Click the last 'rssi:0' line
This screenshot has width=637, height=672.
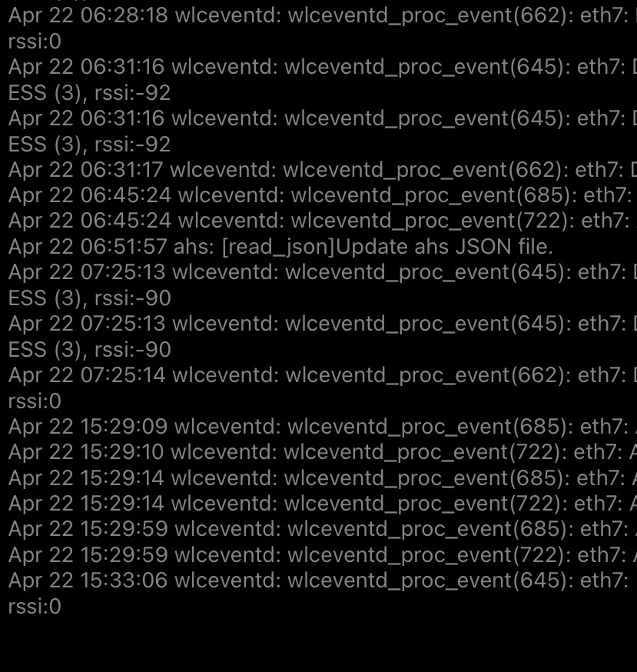tap(35, 607)
